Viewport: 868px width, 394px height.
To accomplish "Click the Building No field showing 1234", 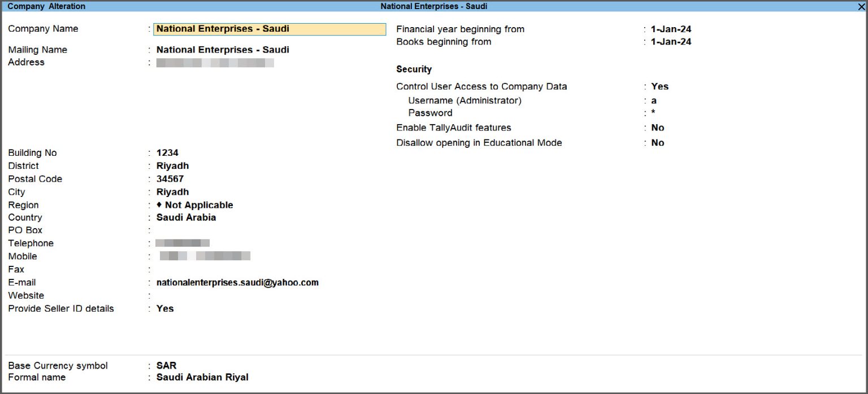I will point(167,152).
